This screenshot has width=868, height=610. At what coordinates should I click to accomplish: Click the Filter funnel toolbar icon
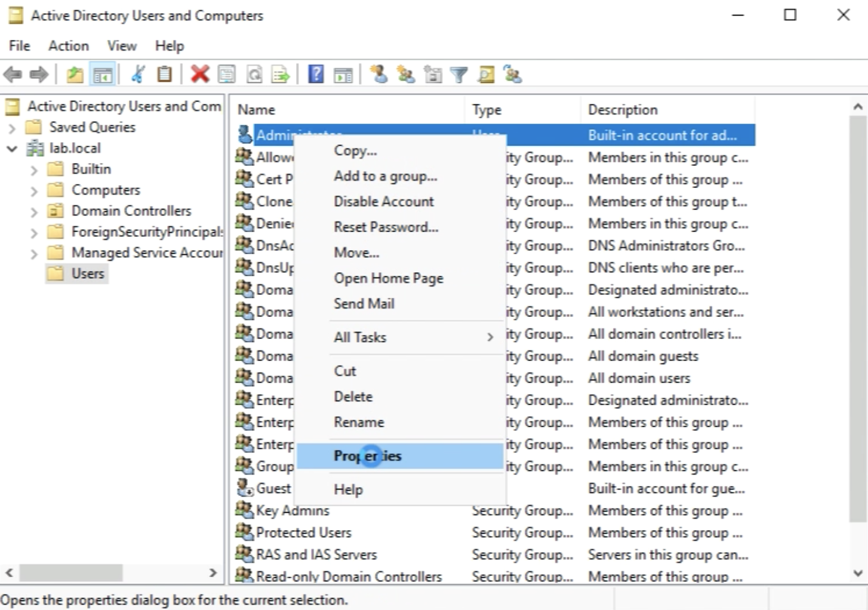pos(458,75)
